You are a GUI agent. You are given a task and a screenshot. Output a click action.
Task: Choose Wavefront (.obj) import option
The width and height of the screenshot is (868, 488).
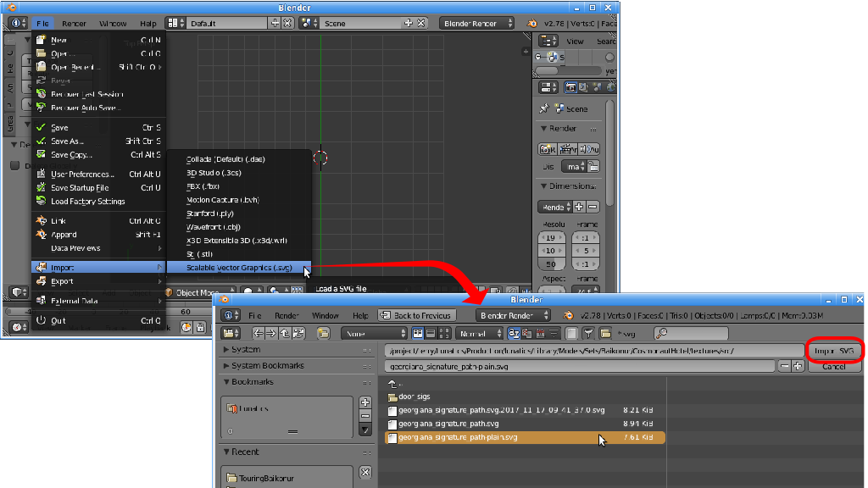(x=214, y=227)
